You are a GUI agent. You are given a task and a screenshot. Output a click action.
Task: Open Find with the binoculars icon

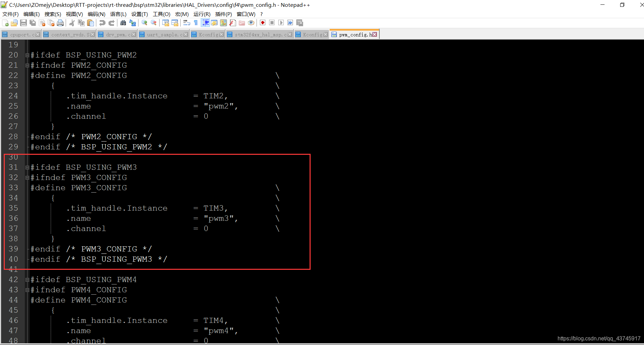coord(123,23)
